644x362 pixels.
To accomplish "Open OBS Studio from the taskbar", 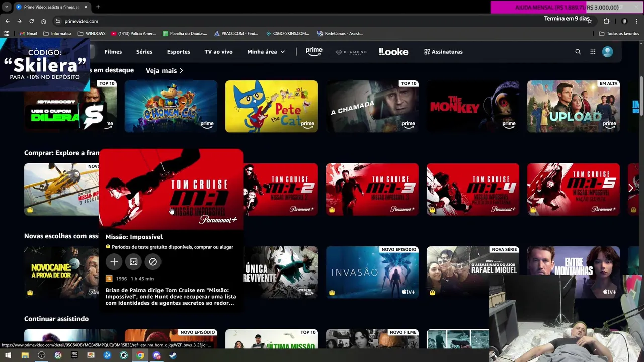I will coord(41,355).
